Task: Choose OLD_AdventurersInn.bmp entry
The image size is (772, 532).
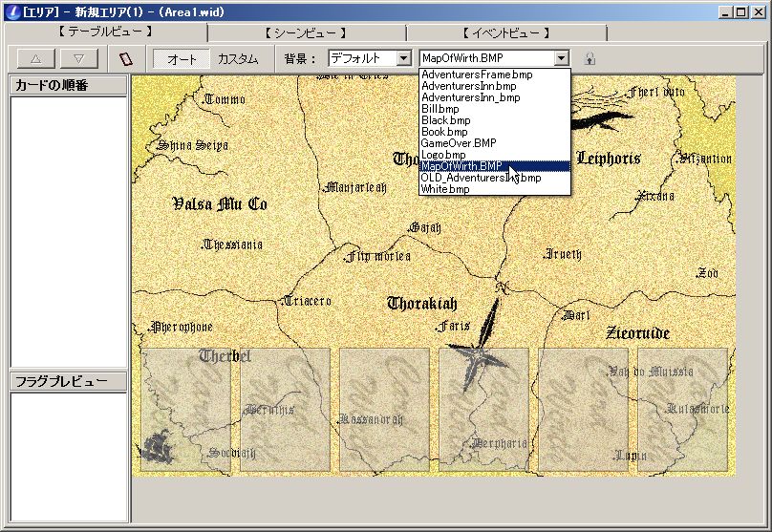Action: [495, 178]
